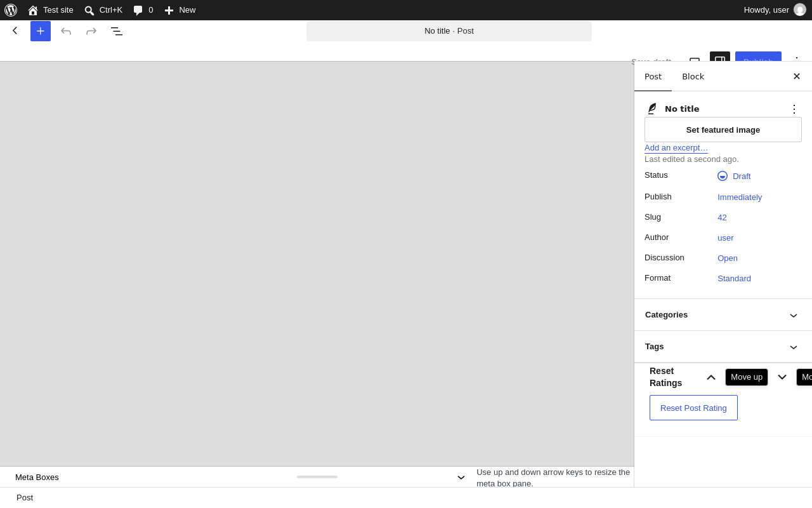This screenshot has width=812, height=508.
Task: Click the Move up tooltip label
Action: pos(747,377)
